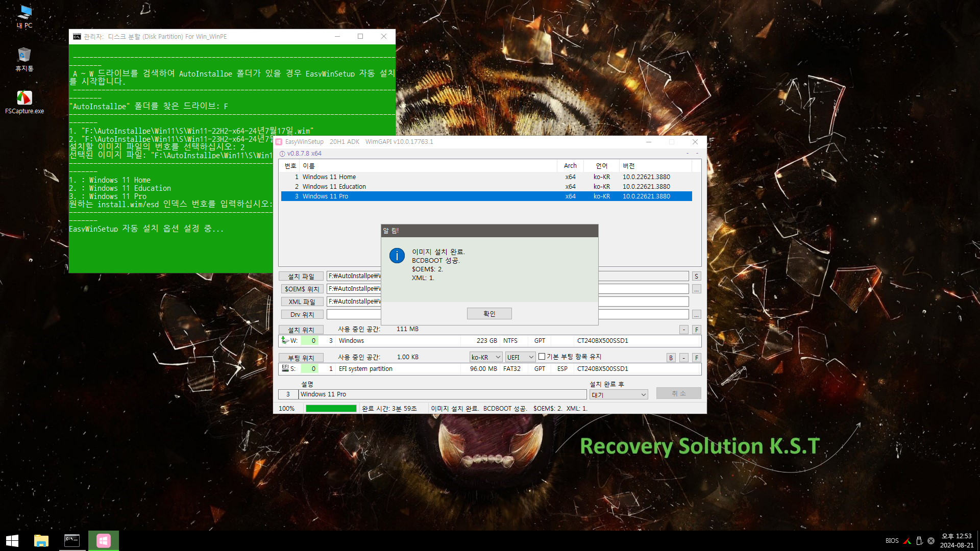Open the UEFI boot mode dropdown

pos(520,357)
